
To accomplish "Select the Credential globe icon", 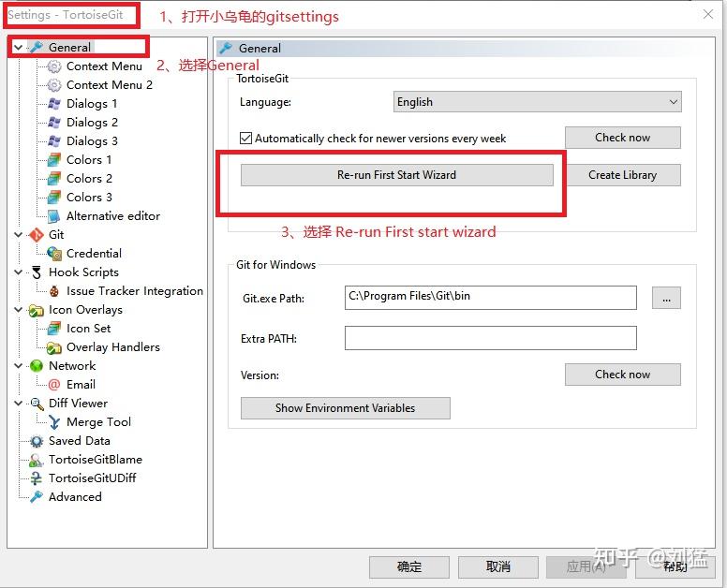I will [54, 254].
